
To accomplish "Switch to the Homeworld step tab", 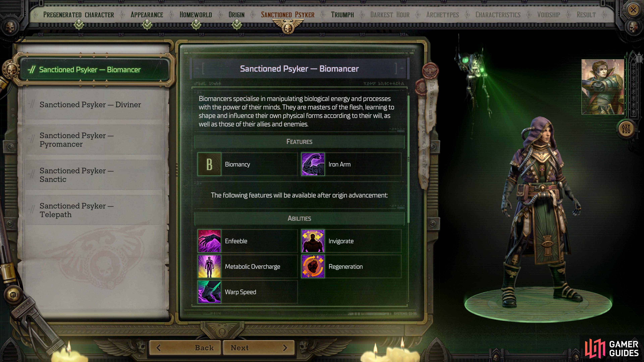I will coord(196,15).
